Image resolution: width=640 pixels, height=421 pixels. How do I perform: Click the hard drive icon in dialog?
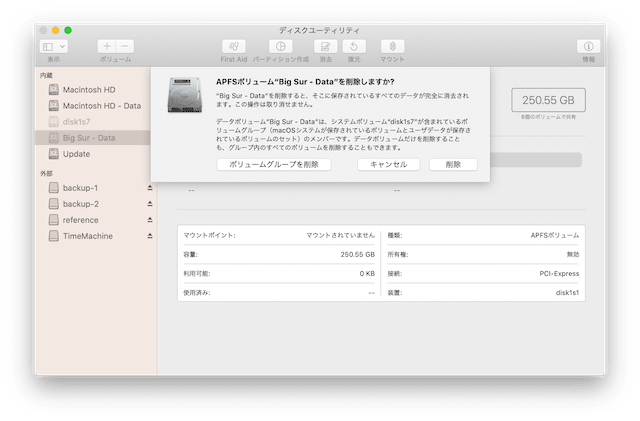click(x=184, y=95)
